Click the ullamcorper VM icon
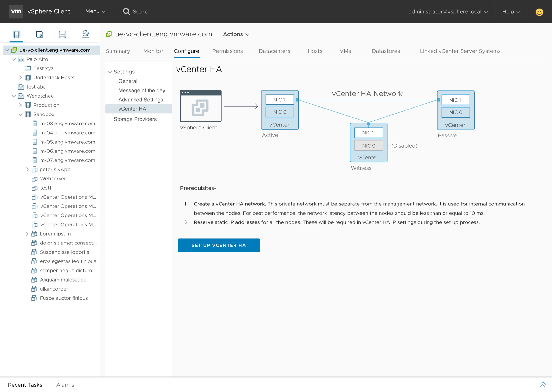The height and width of the screenshot is (392, 552). (34, 289)
